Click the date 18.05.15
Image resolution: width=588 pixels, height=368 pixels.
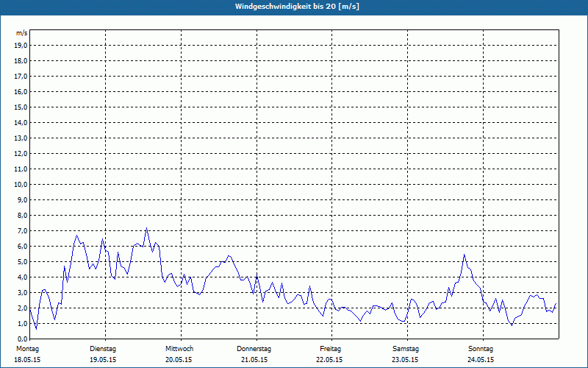pyautogui.click(x=27, y=360)
